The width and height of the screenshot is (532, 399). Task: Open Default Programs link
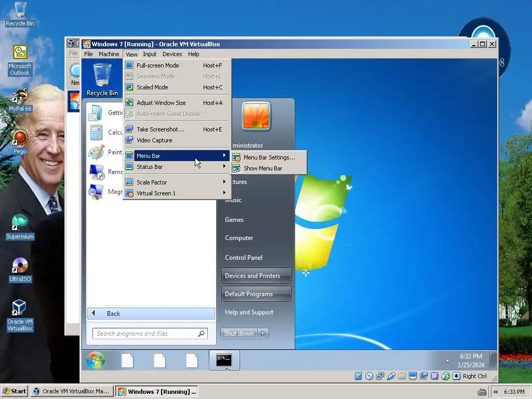[256, 294]
